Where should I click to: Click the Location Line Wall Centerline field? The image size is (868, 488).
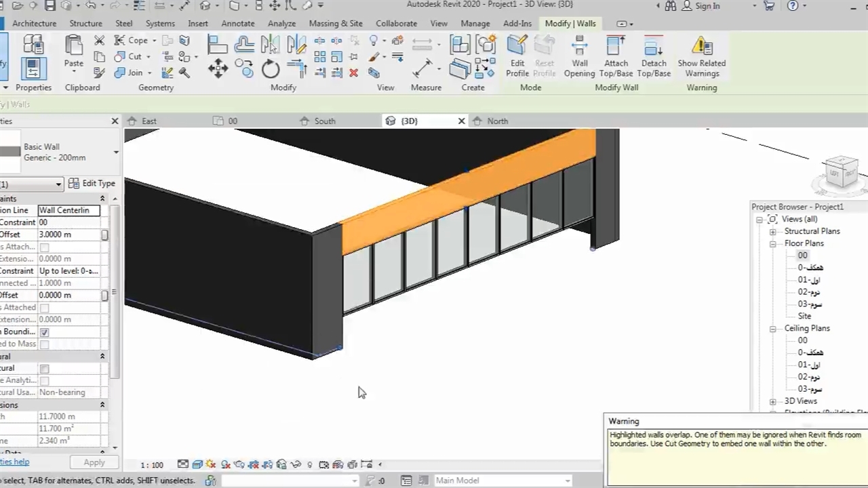pos(68,210)
